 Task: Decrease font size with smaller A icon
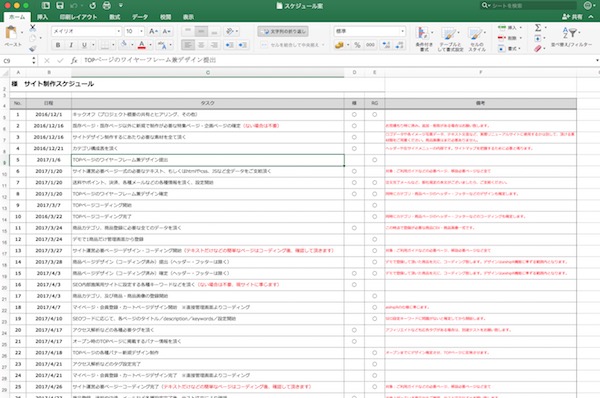[166, 31]
